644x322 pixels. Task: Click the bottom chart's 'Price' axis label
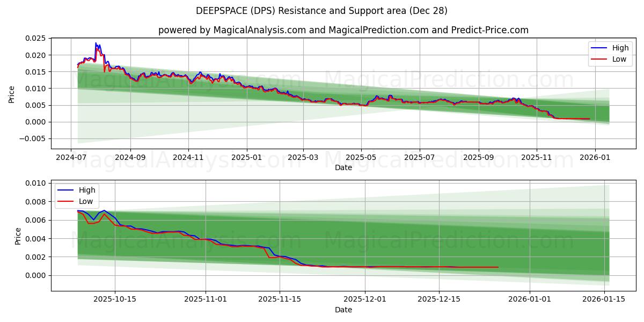18,236
